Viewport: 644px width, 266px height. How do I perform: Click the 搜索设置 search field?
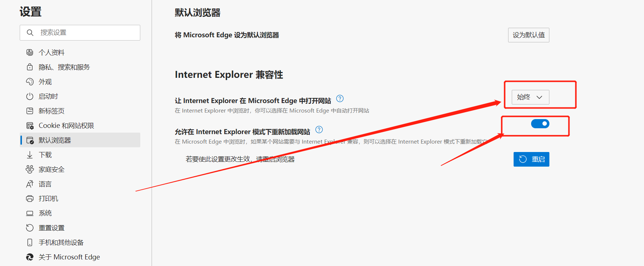coord(80,33)
